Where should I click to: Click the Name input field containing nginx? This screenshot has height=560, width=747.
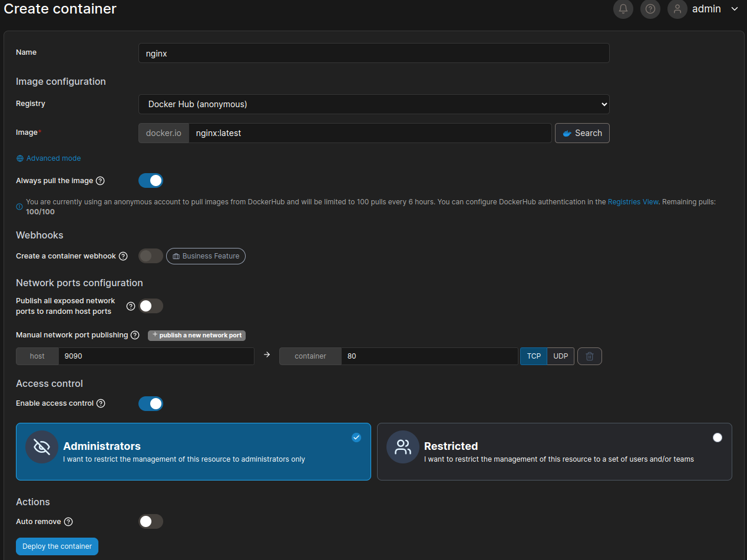click(x=374, y=53)
